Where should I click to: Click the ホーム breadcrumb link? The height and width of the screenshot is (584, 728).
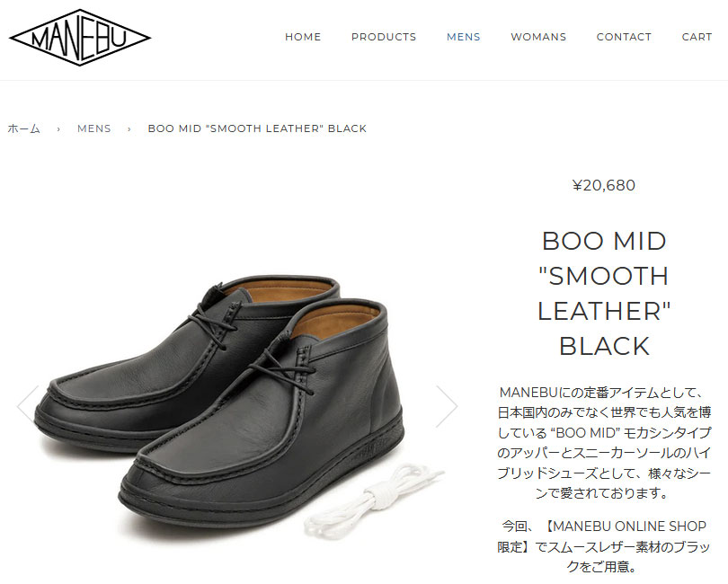point(23,128)
